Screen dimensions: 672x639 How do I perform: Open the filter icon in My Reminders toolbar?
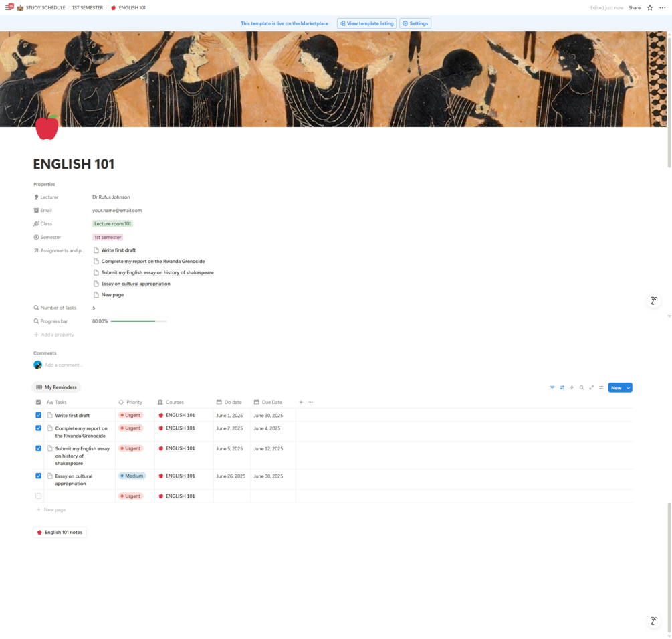click(x=552, y=387)
